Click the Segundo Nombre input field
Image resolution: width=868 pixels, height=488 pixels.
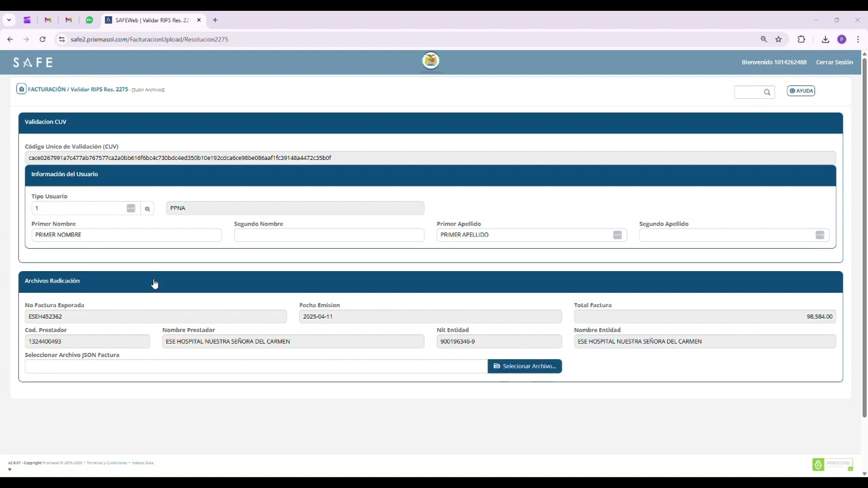click(329, 235)
